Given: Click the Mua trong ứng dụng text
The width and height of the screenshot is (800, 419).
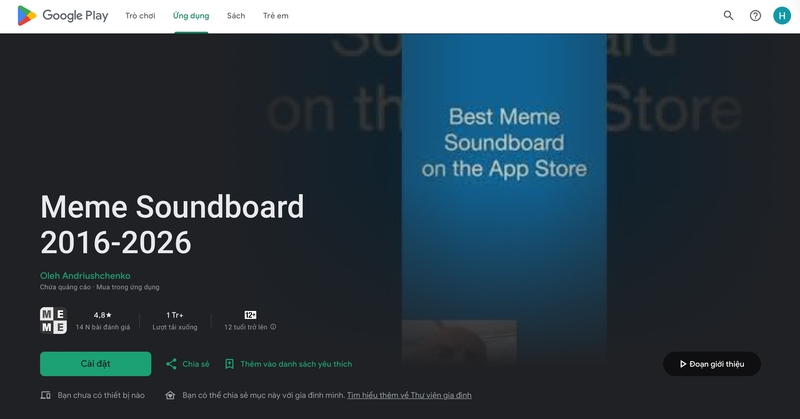Looking at the screenshot, I should (x=128, y=287).
